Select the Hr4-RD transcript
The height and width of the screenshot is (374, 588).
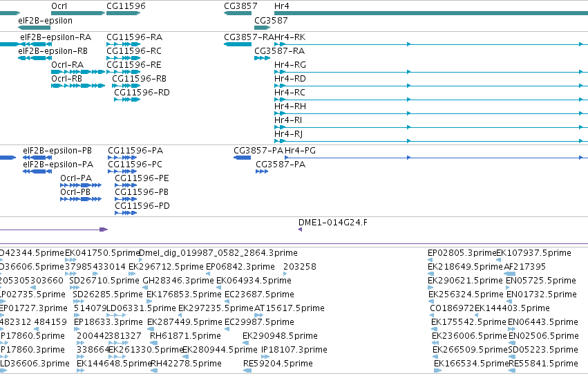pos(290,79)
